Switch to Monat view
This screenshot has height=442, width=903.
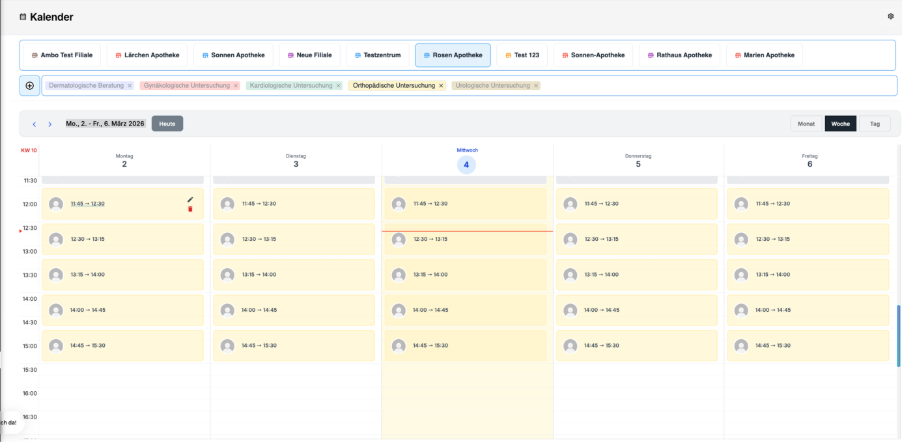pos(806,124)
